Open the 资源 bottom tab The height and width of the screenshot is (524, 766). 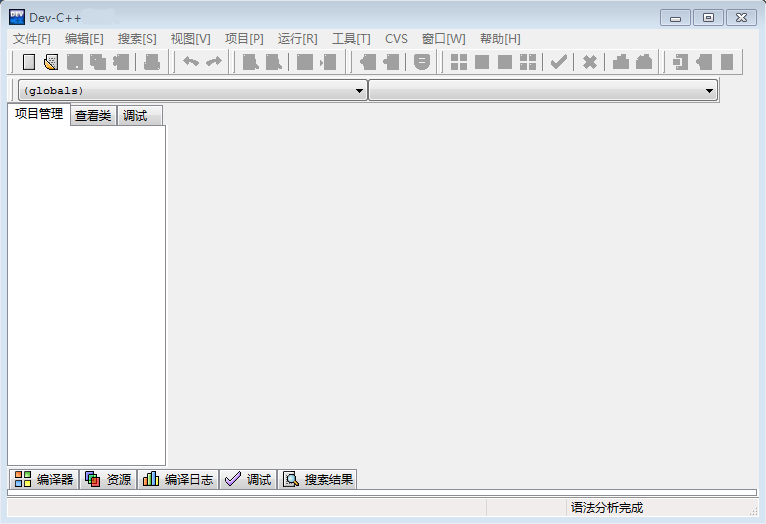coord(108,479)
